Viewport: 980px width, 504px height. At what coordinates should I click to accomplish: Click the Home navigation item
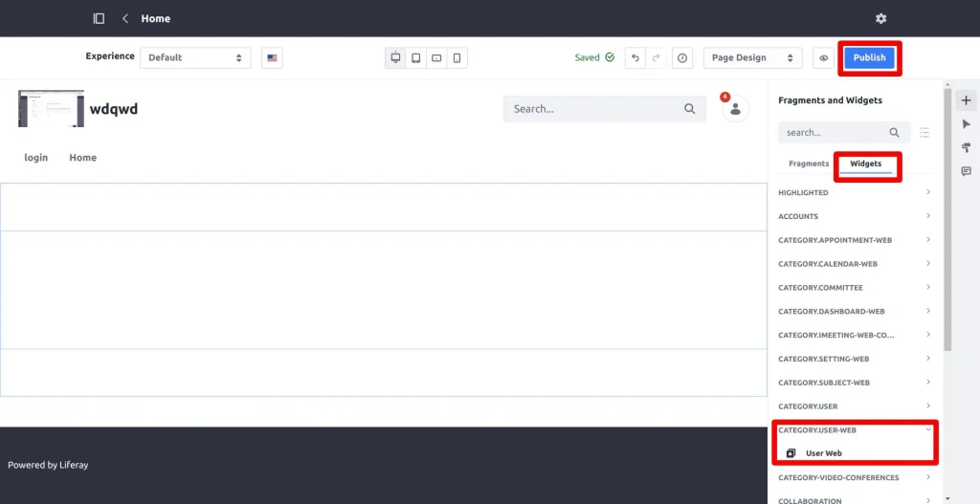(82, 158)
